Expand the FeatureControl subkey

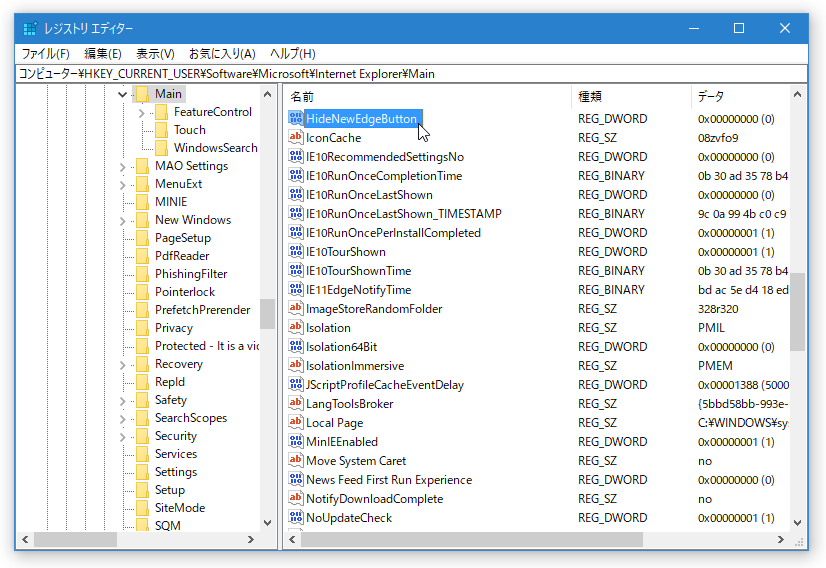pyautogui.click(x=141, y=112)
